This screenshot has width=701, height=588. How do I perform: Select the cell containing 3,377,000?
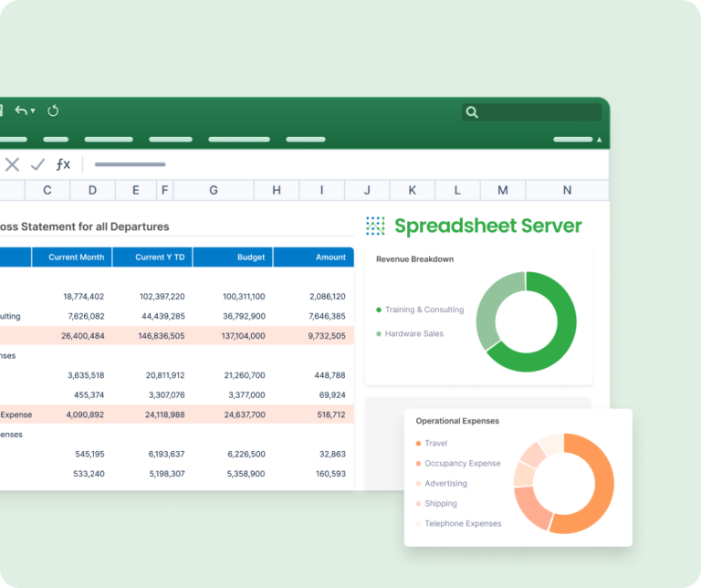point(246,394)
